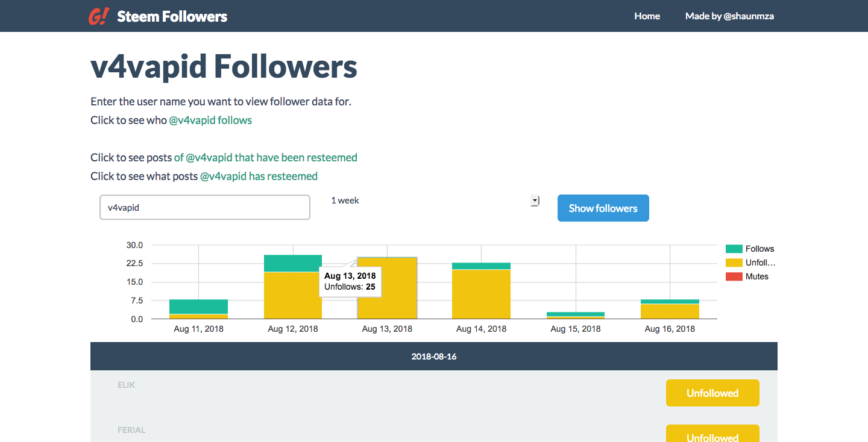Click the Aug 15, 2018 axis label
This screenshot has height=442, width=868.
pos(576,329)
